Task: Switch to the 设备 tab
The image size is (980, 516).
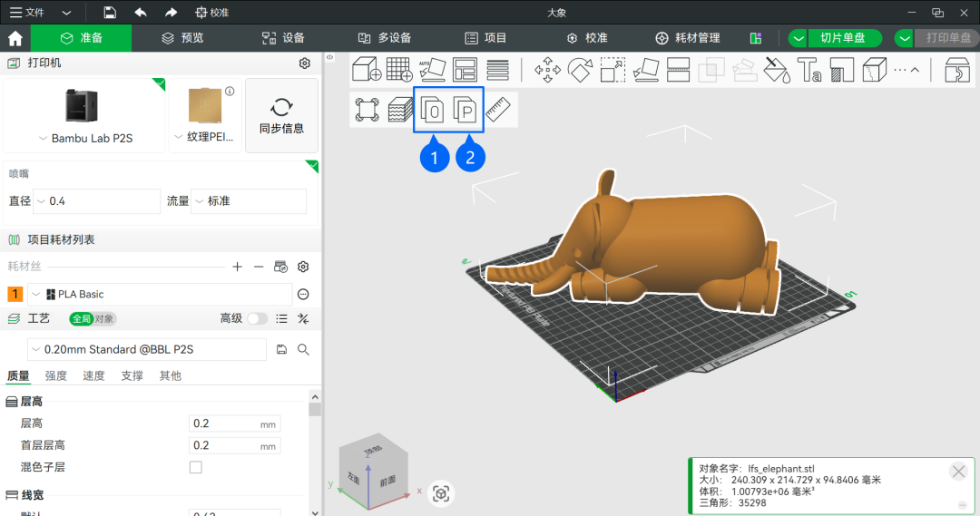Action: pos(283,38)
